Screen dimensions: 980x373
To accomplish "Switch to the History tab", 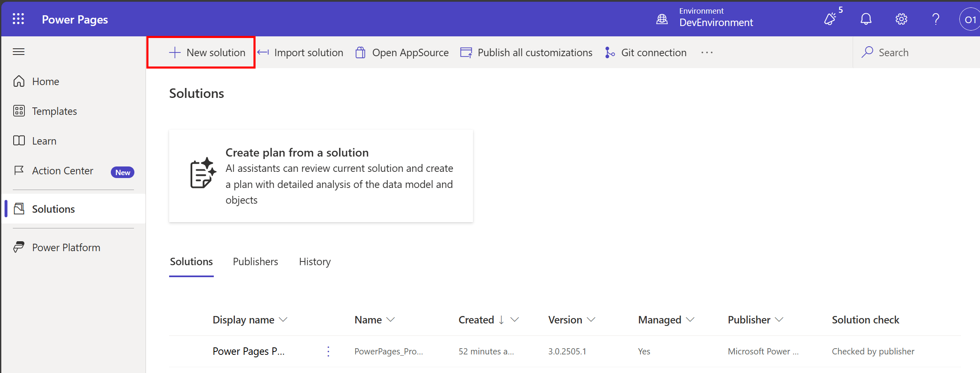I will click(x=315, y=261).
